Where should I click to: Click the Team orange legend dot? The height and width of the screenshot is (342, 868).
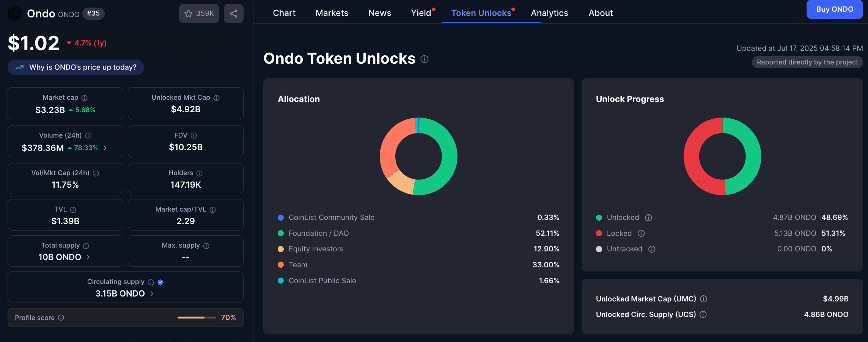tap(281, 265)
